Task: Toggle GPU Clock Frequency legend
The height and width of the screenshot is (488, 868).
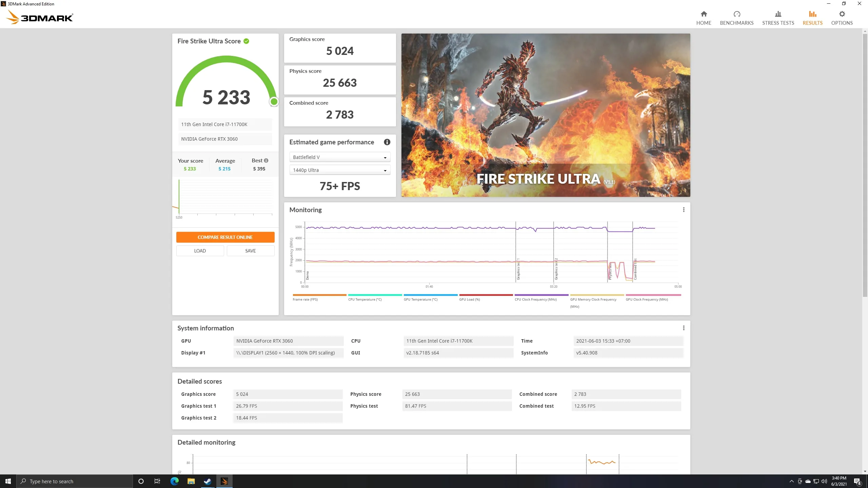Action: pos(653,298)
